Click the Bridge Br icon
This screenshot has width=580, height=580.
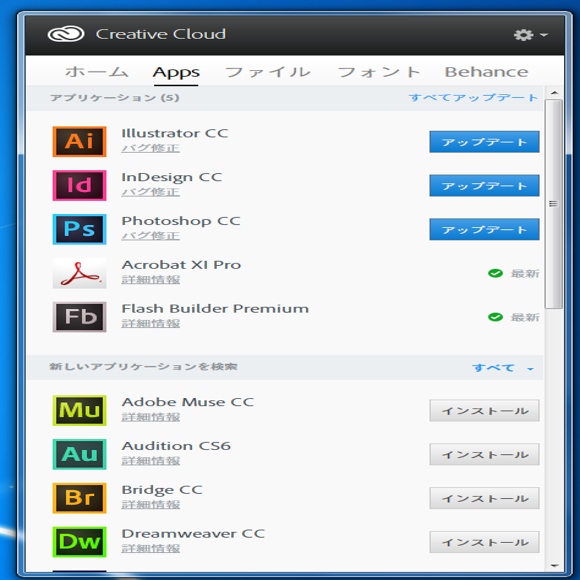point(80,498)
